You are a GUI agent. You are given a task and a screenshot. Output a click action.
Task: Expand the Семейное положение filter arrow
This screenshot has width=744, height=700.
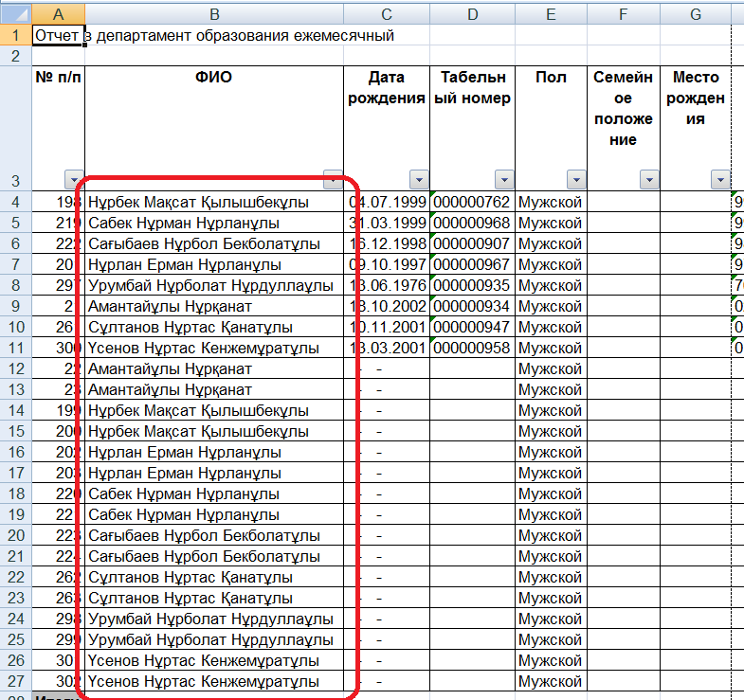pyautogui.click(x=648, y=180)
